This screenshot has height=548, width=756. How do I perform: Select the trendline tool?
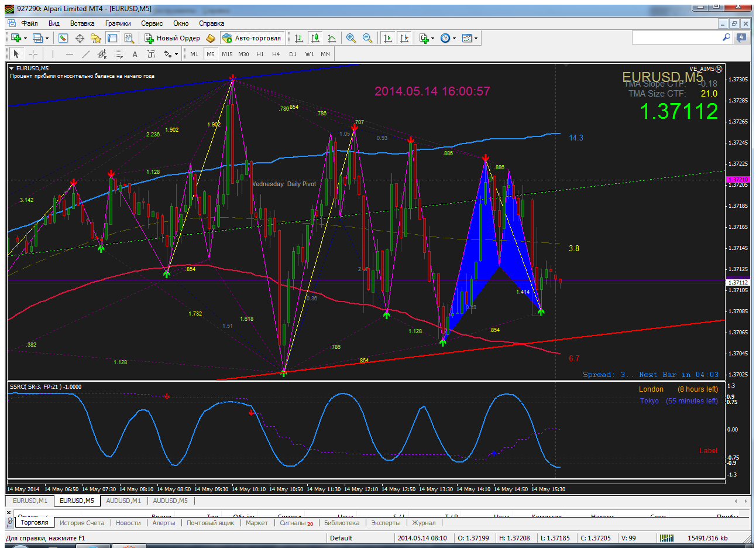pyautogui.click(x=86, y=54)
